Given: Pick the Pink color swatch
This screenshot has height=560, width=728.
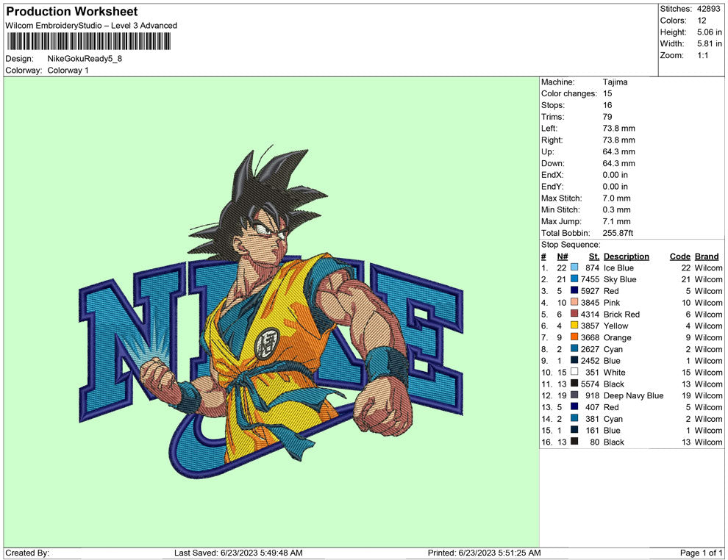Looking at the screenshot, I should coord(574,303).
